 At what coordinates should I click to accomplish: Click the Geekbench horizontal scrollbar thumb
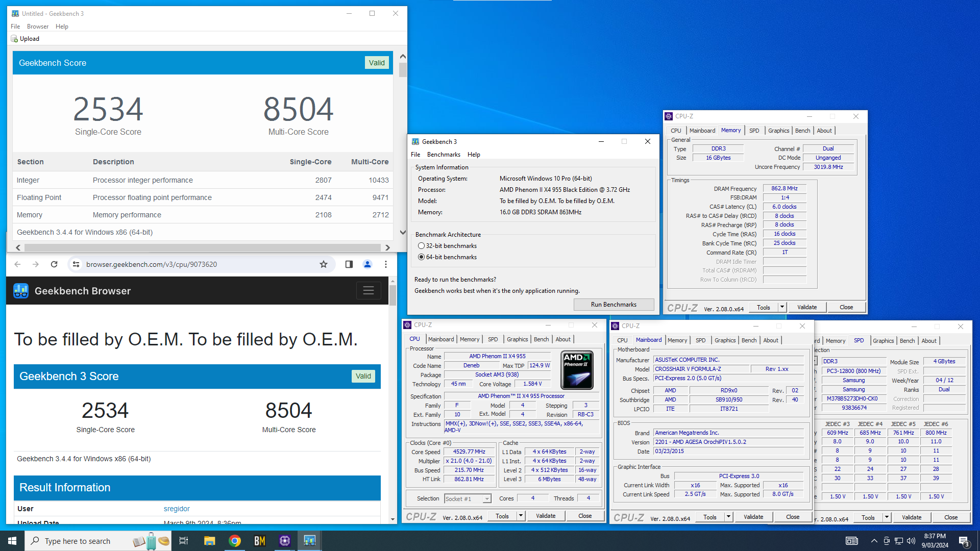(x=203, y=247)
